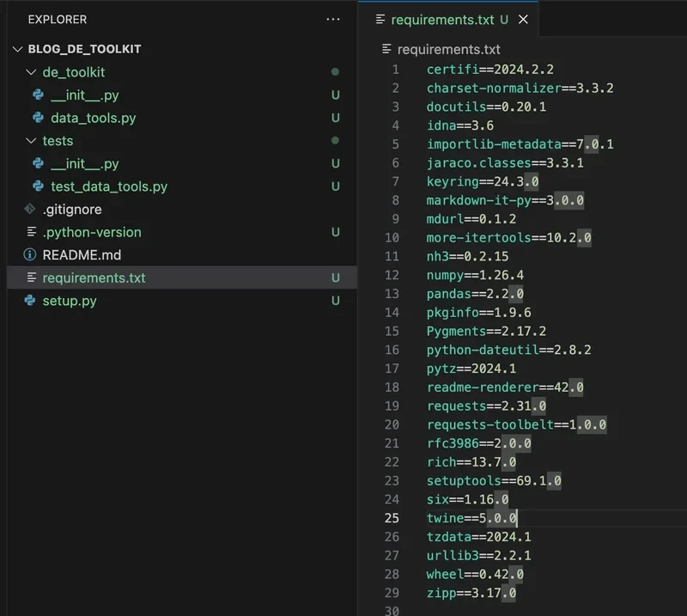This screenshot has width=687, height=616.
Task: Click line number 12 in the gutter
Action: (392, 275)
